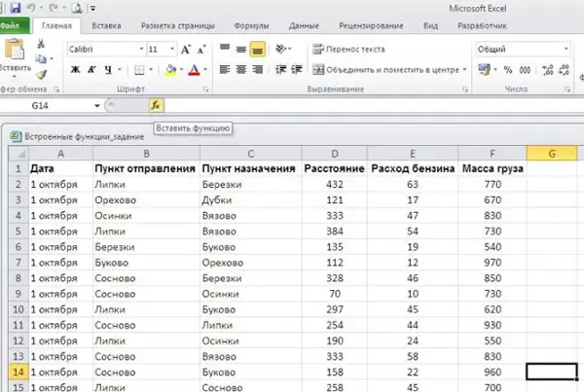Click the Increase Font Size icon
Viewport: 584px width, 392px height.
[x=186, y=50]
